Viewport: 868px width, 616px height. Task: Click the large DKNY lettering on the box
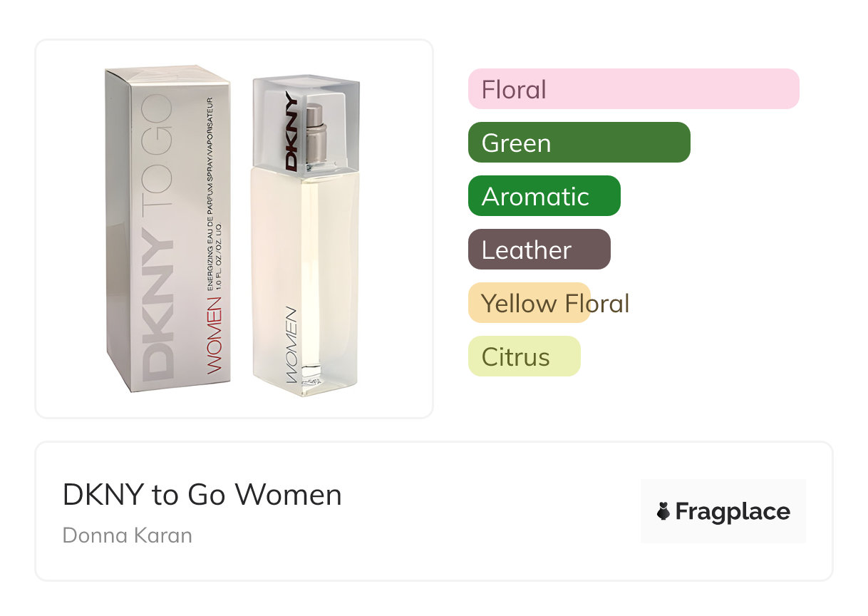pyautogui.click(x=157, y=303)
